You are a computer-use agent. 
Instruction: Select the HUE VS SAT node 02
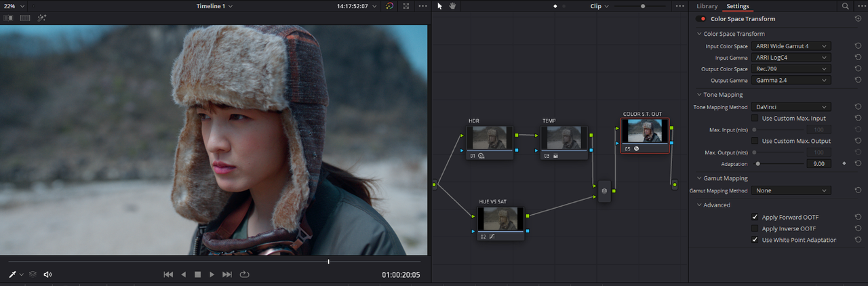coord(500,224)
